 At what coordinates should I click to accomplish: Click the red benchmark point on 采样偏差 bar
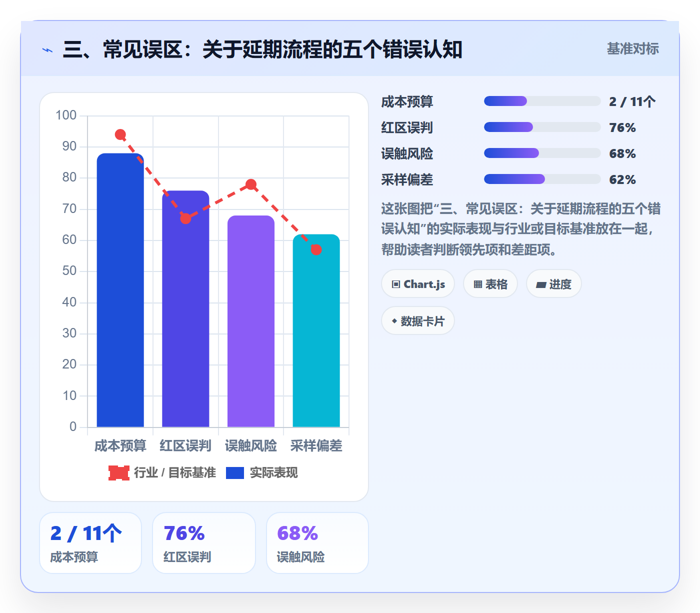[x=316, y=249]
